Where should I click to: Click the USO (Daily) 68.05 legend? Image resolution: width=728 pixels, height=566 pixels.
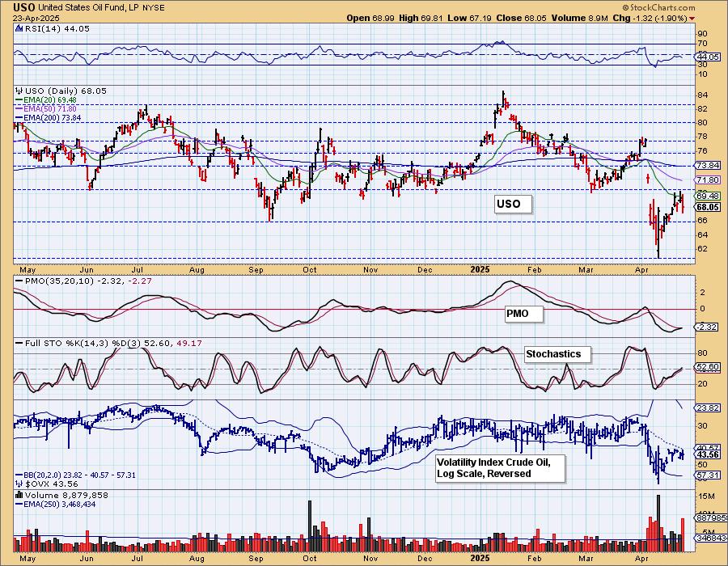tap(66, 91)
